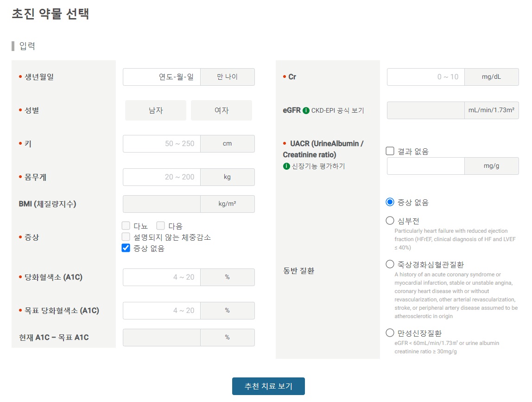
Task: Click the 연도-월-일 birthdate field
Action: [161, 77]
